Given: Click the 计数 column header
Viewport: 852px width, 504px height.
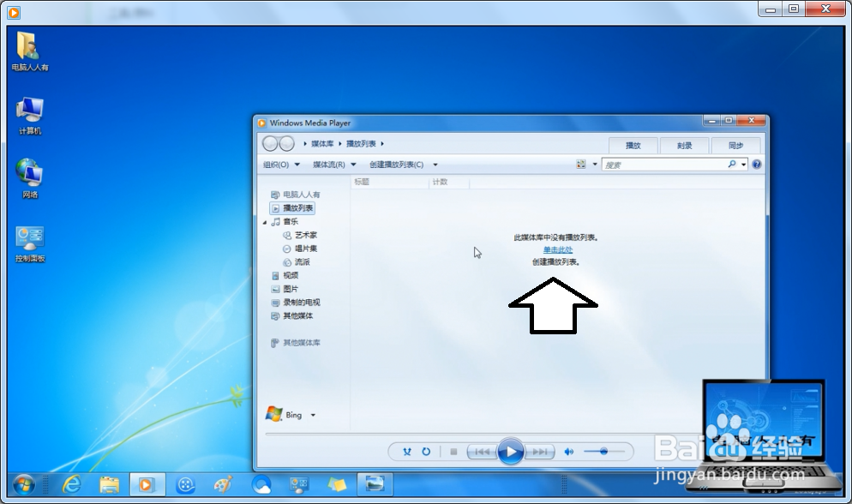Looking at the screenshot, I should 449,182.
